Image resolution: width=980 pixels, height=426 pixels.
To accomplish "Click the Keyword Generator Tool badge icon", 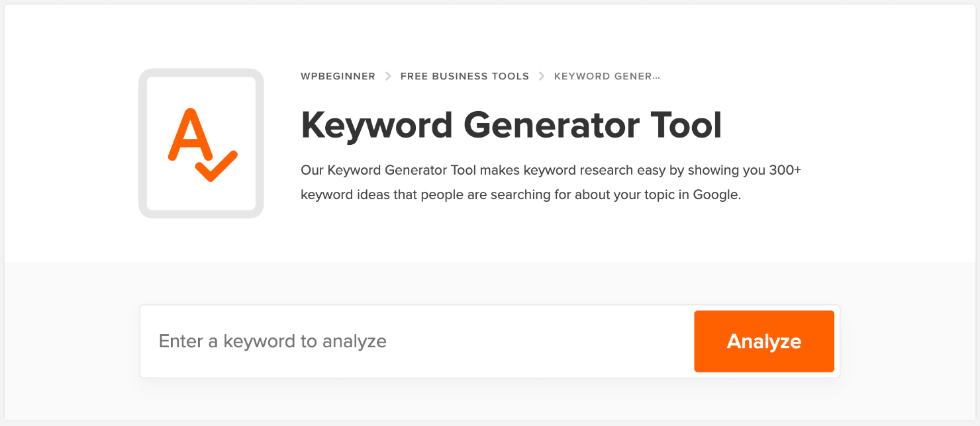I will pyautogui.click(x=200, y=142).
